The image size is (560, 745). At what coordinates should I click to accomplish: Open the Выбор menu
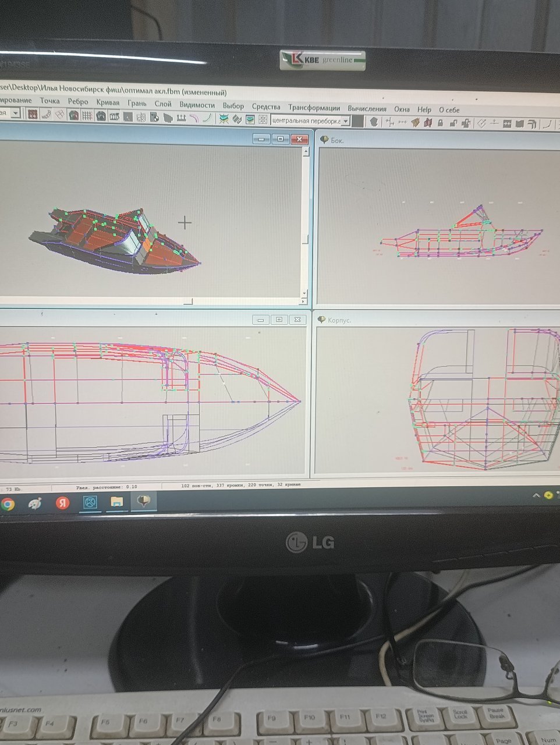233,106
